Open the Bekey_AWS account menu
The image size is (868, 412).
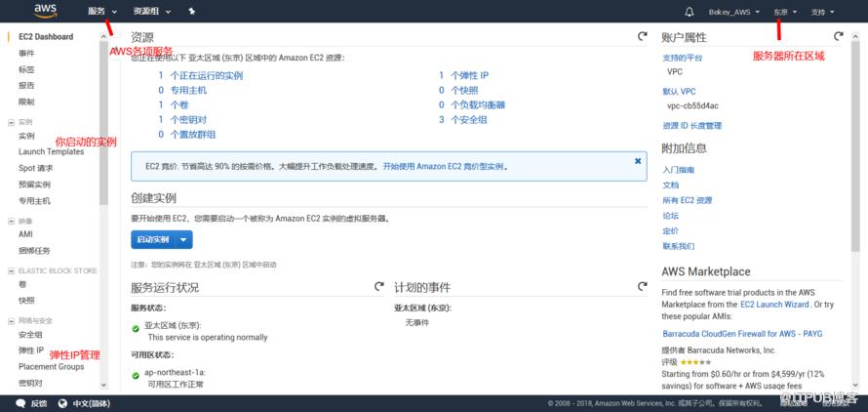click(x=734, y=12)
